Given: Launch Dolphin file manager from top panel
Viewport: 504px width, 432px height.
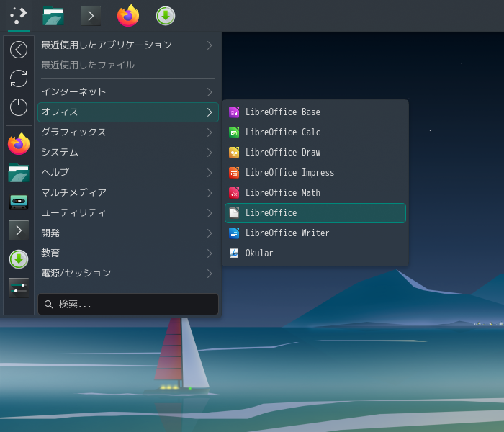Looking at the screenshot, I should coord(53,16).
